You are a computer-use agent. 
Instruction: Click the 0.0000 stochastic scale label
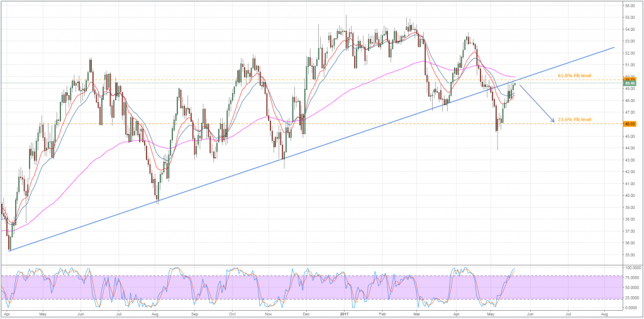630,307
